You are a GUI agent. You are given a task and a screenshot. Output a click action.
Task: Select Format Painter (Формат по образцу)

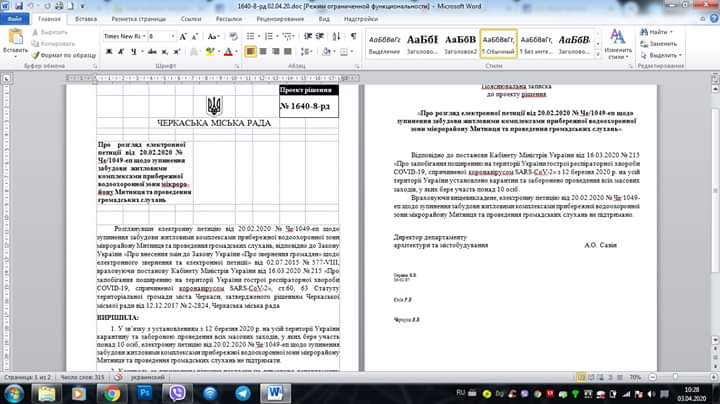64,55
